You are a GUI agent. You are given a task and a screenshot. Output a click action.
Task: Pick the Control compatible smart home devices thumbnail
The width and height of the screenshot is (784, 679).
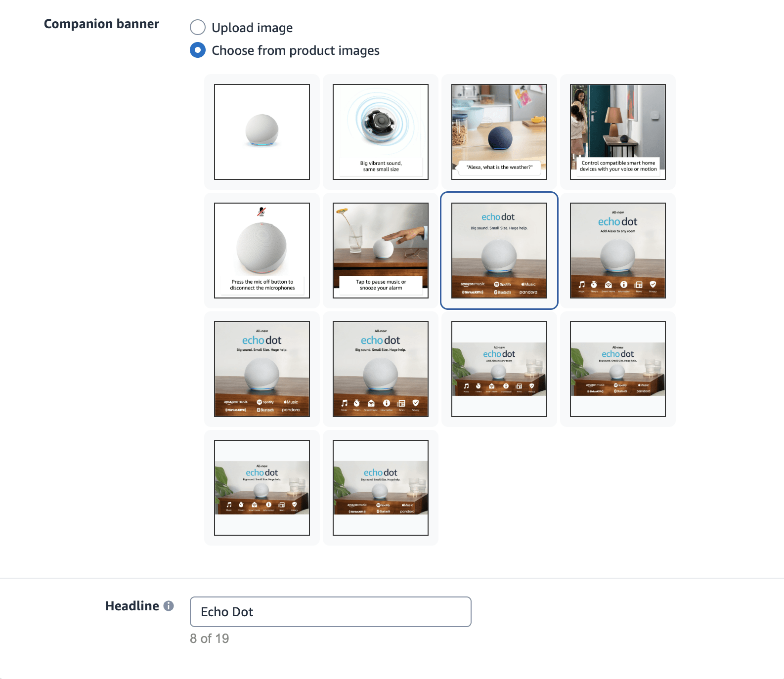(618, 132)
